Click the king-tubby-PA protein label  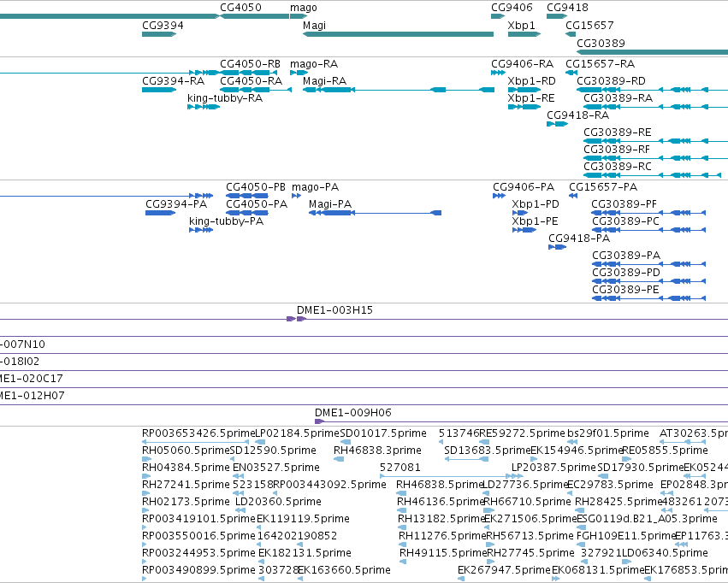pyautogui.click(x=226, y=221)
